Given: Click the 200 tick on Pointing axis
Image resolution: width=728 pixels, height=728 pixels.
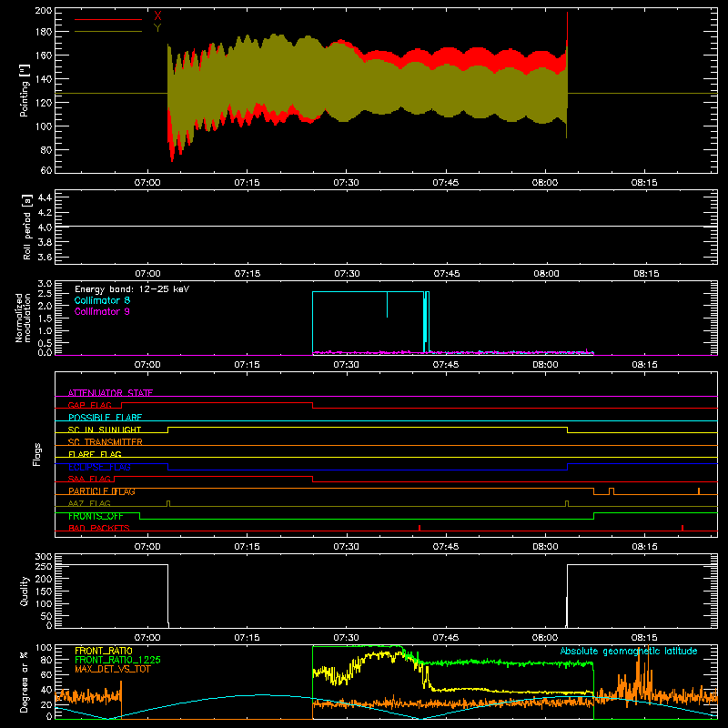Looking at the screenshot, I should [43, 11].
